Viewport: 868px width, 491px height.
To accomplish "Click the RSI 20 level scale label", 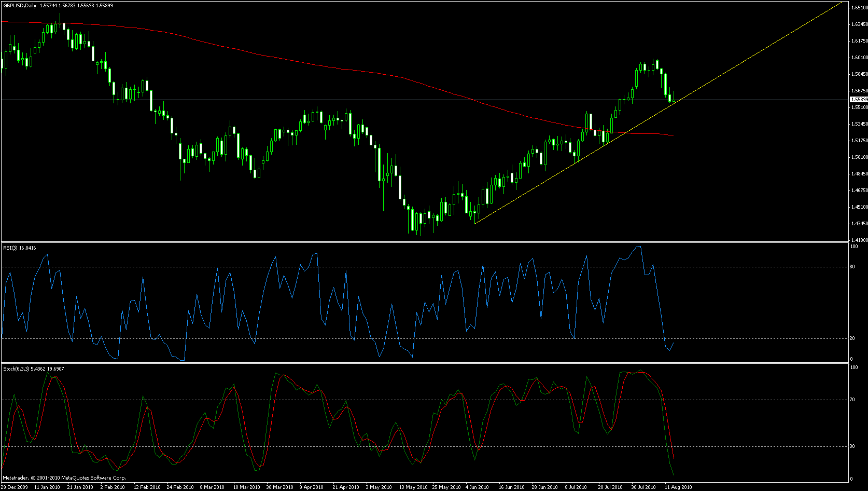I will (x=852, y=338).
